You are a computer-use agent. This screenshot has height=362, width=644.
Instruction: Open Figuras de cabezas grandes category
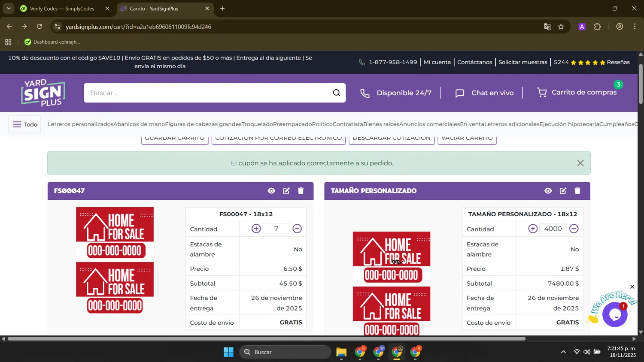tap(203, 124)
